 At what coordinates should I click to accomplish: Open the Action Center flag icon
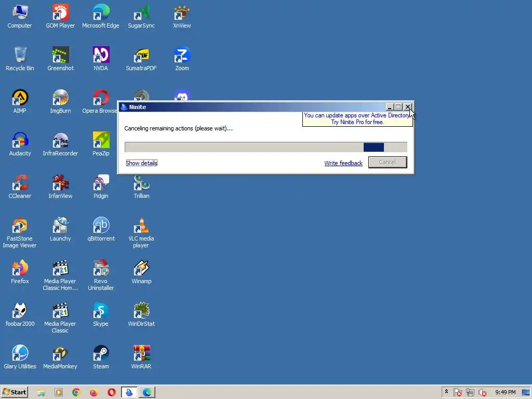(x=457, y=393)
